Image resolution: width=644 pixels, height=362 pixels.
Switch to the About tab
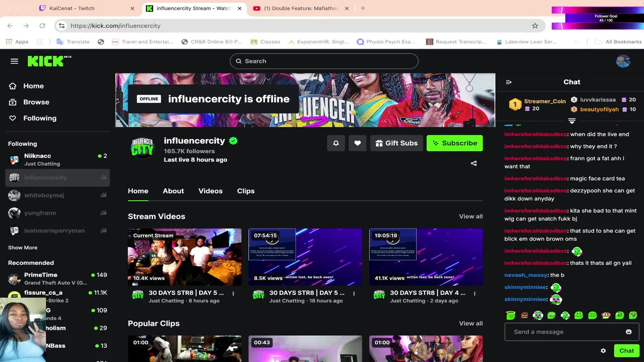pyautogui.click(x=173, y=191)
